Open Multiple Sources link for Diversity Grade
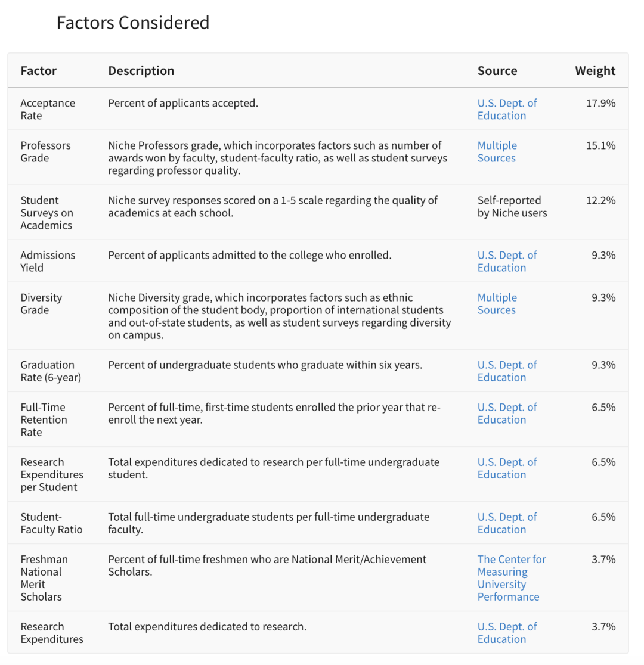Screen dimensions: 644x665 [x=497, y=304]
